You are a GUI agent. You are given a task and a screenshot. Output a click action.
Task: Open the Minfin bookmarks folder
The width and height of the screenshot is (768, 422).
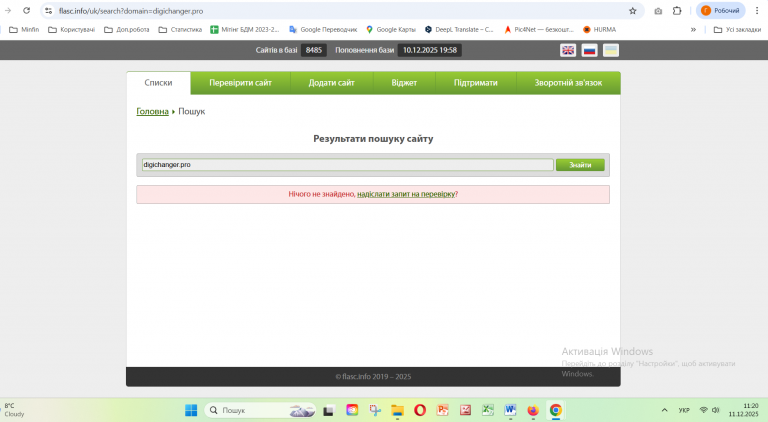coord(24,29)
